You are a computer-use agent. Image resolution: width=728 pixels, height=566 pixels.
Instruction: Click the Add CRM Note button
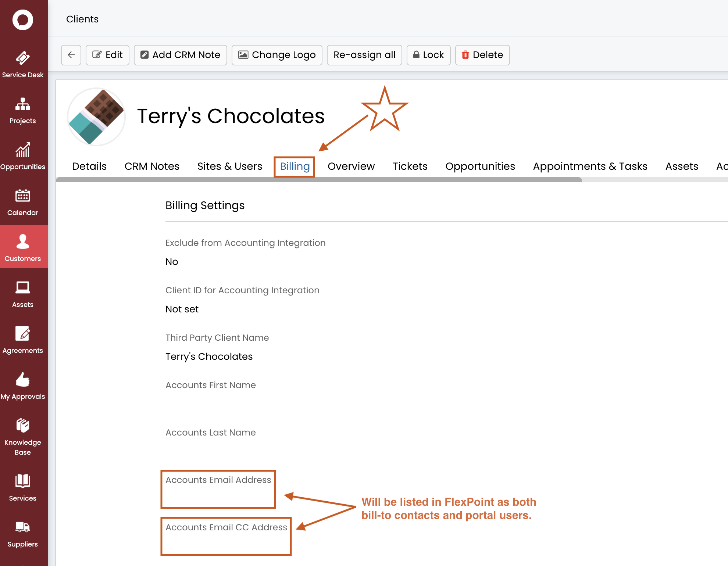pos(181,55)
